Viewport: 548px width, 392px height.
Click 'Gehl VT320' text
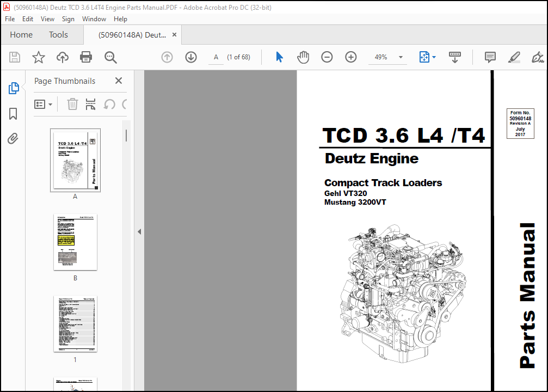click(346, 193)
